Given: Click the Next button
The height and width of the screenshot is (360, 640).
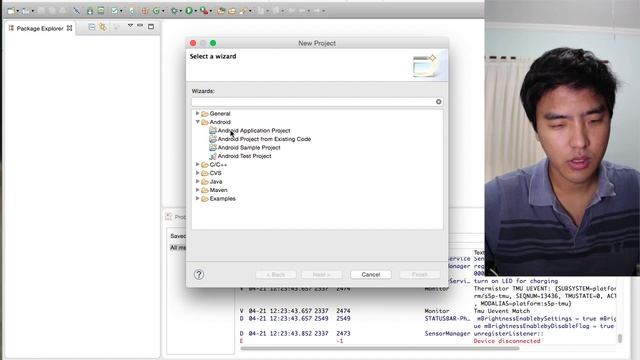Looking at the screenshot, I should (322, 275).
